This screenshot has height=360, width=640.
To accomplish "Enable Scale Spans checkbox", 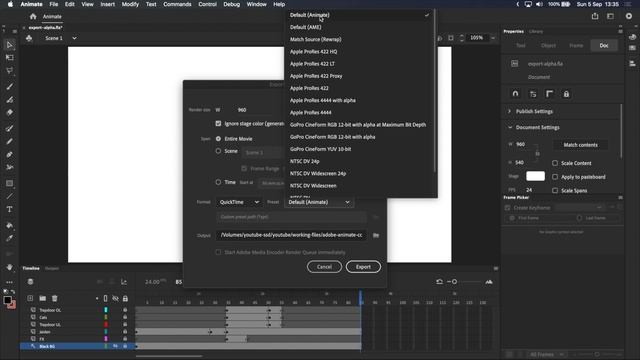I will [x=555, y=190].
